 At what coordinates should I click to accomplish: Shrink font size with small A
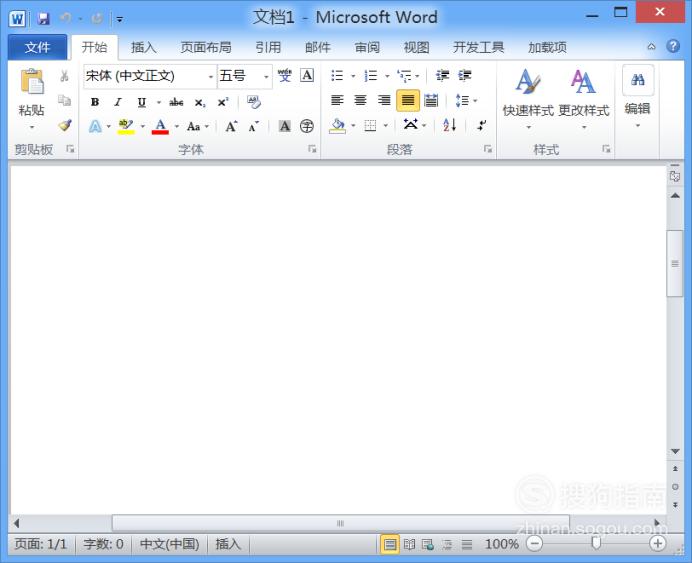click(254, 127)
